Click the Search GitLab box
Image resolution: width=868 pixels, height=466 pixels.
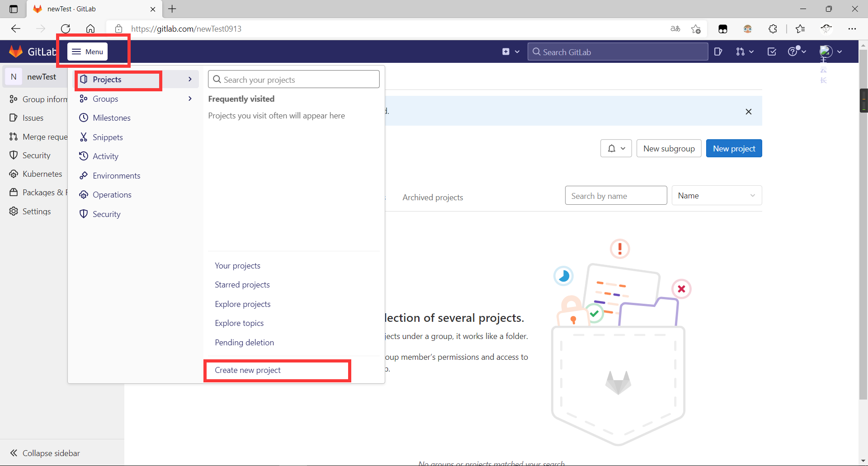click(x=618, y=52)
